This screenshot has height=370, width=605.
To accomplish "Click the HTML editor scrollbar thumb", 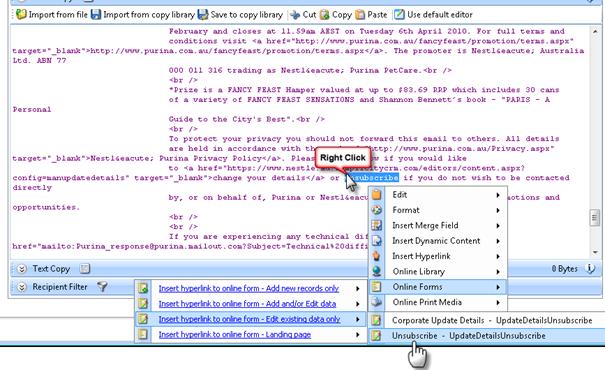I will click(x=595, y=218).
